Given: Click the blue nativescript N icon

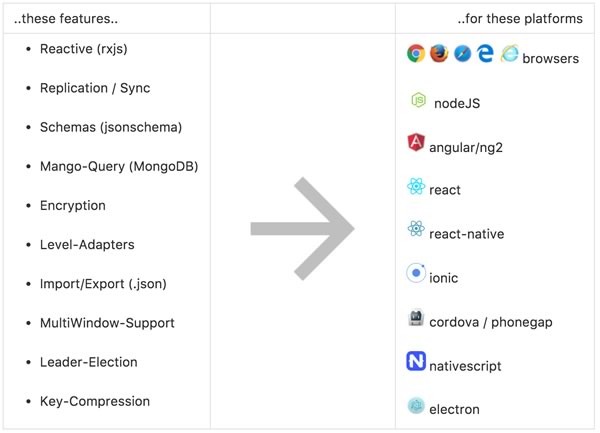Looking at the screenshot, I should (416, 361).
